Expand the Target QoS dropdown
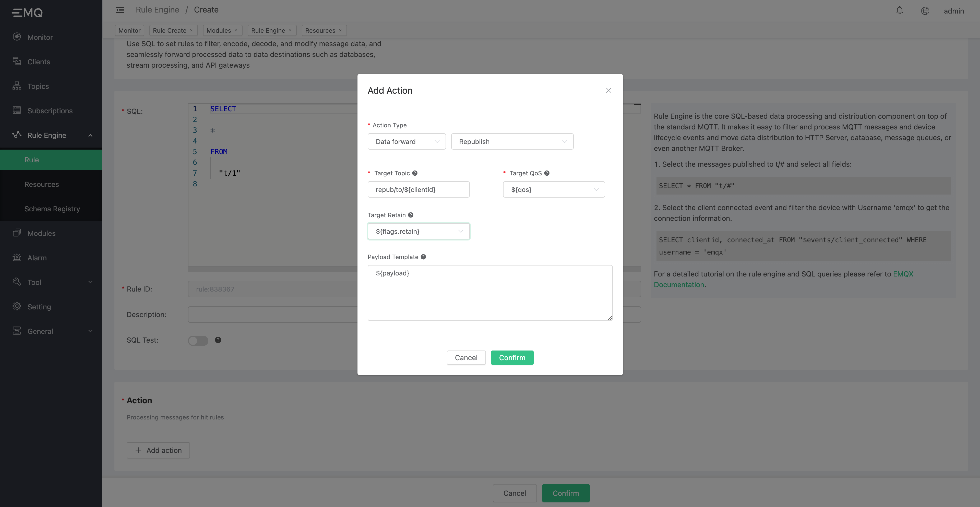The width and height of the screenshot is (980, 507). tap(554, 189)
